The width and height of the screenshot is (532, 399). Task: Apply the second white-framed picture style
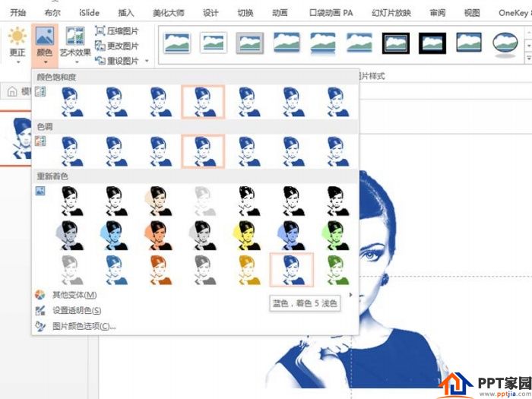[213, 43]
